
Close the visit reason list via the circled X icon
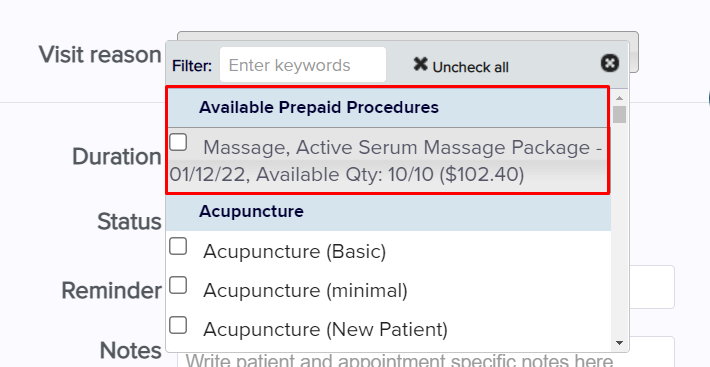(x=609, y=63)
